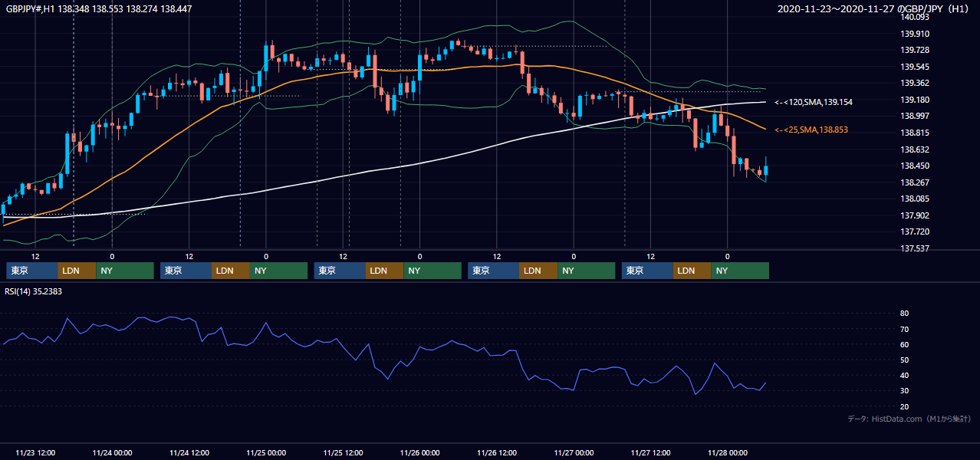980x460 pixels.
Task: Select price level 138.815 on axis
Action: pyautogui.click(x=914, y=133)
